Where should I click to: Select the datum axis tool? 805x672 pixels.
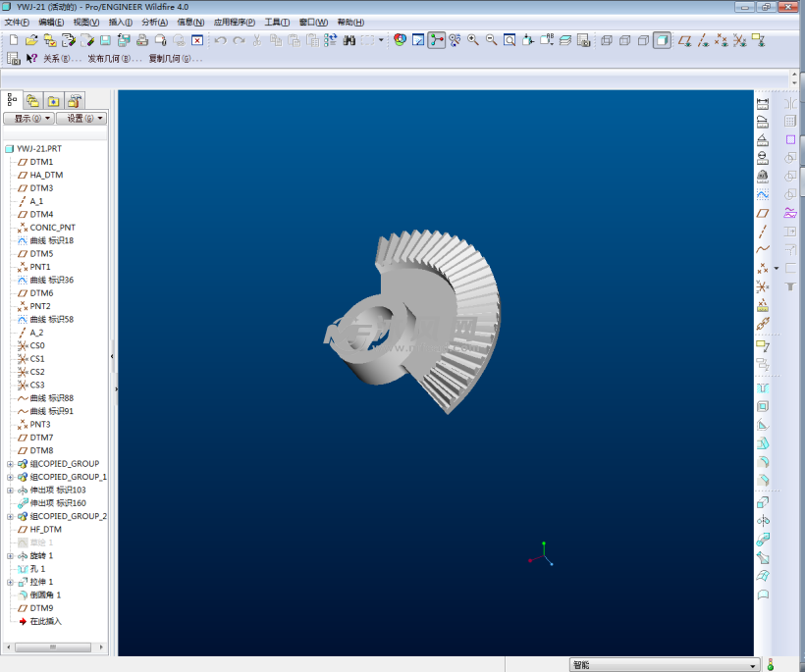pos(763,232)
